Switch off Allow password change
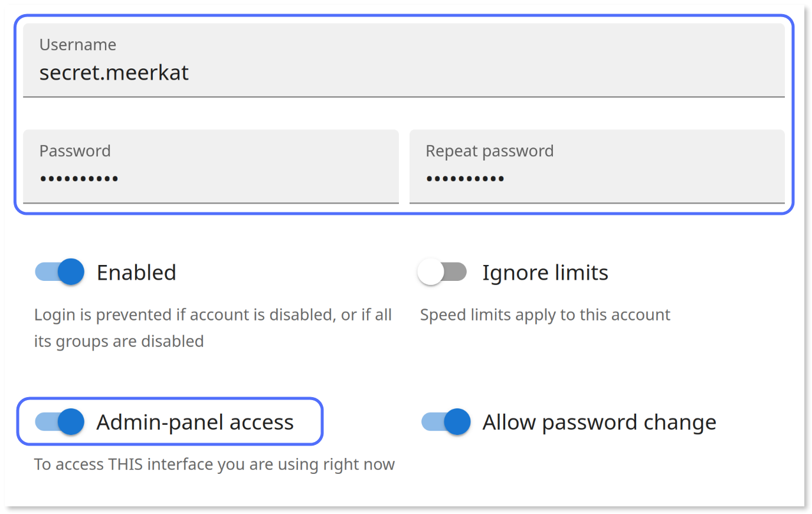 tap(444, 421)
